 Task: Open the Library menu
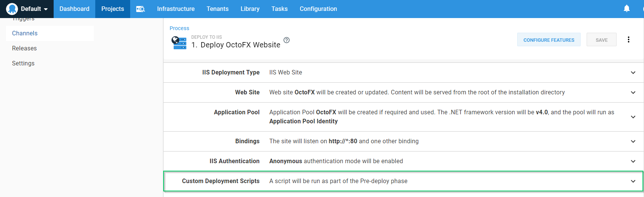(x=250, y=9)
